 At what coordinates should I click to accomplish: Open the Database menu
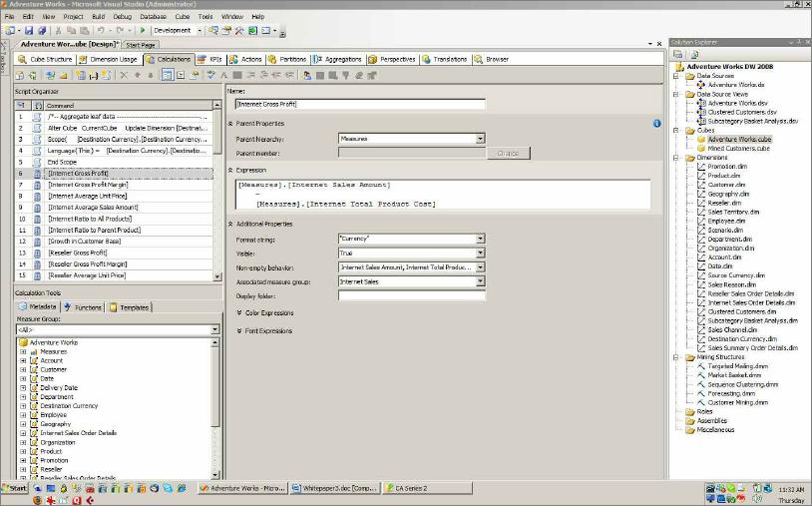coord(154,17)
